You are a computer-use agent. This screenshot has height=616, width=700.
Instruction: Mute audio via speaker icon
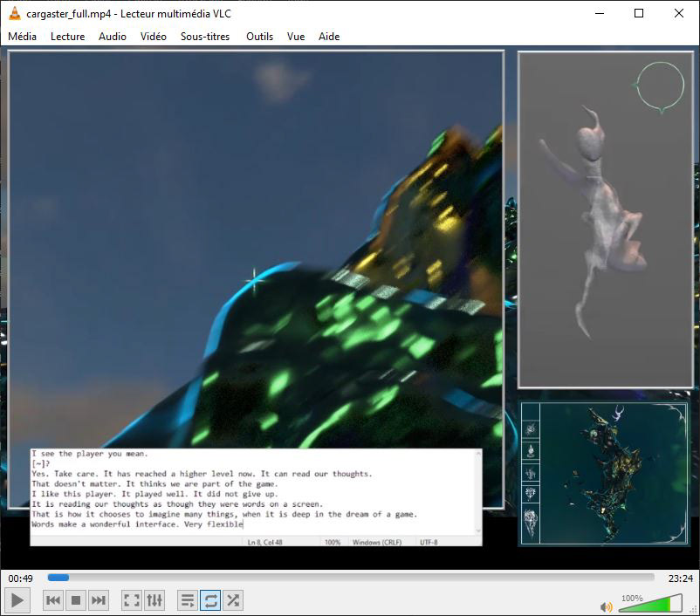(x=607, y=606)
